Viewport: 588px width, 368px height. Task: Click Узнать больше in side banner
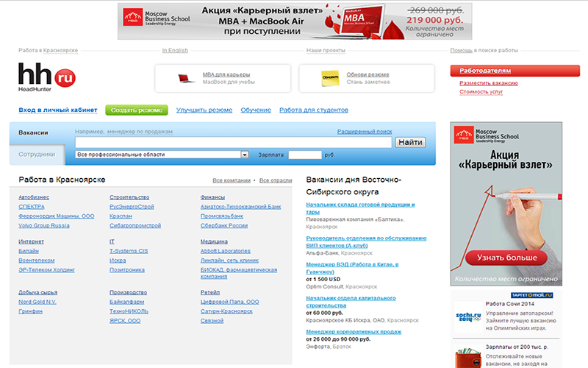pos(506,258)
